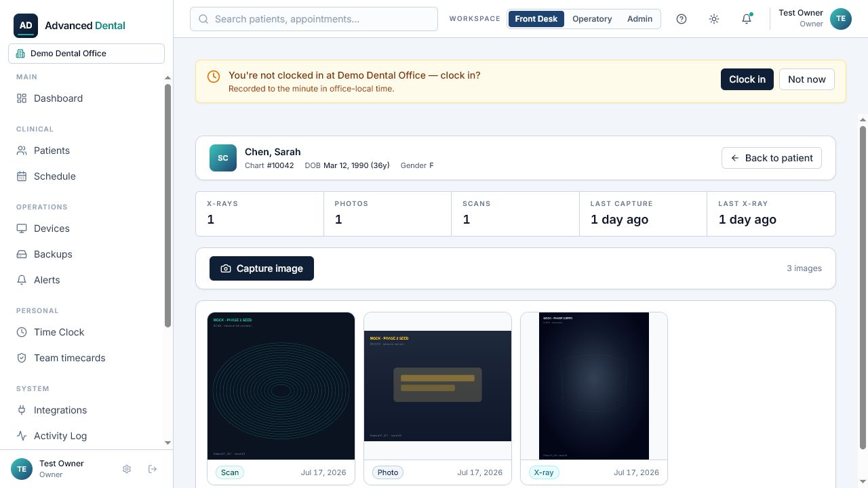
Task: Open the Schedule page
Action: point(81,176)
